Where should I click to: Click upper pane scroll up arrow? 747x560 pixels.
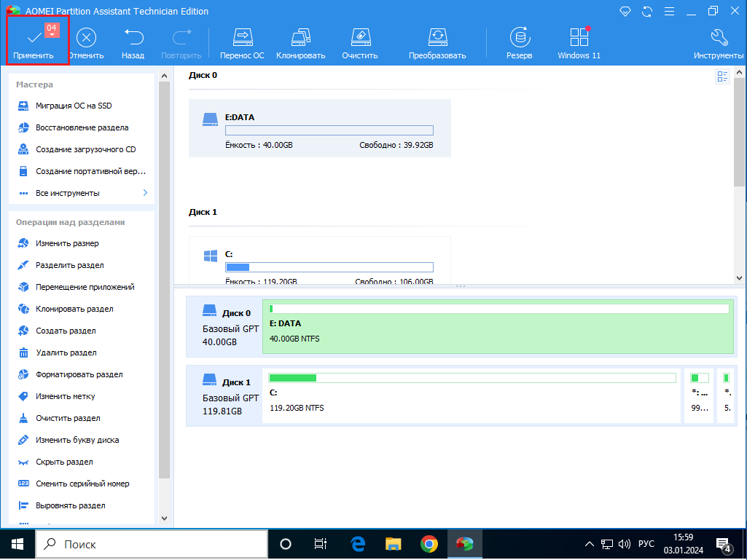click(x=739, y=73)
